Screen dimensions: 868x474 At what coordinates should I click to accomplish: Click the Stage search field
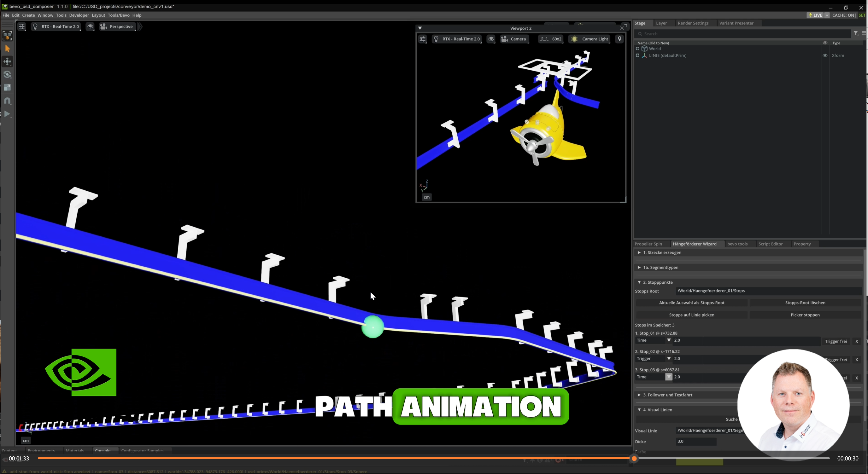[x=742, y=34]
